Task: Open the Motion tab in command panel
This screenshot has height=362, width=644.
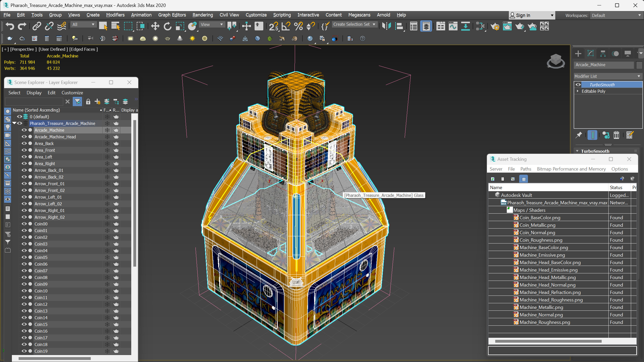Action: tap(615, 54)
